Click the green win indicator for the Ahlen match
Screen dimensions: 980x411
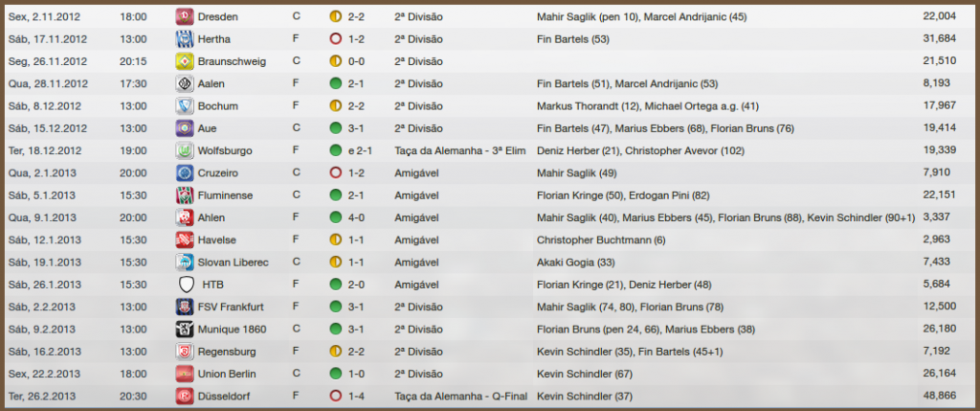[x=335, y=217]
